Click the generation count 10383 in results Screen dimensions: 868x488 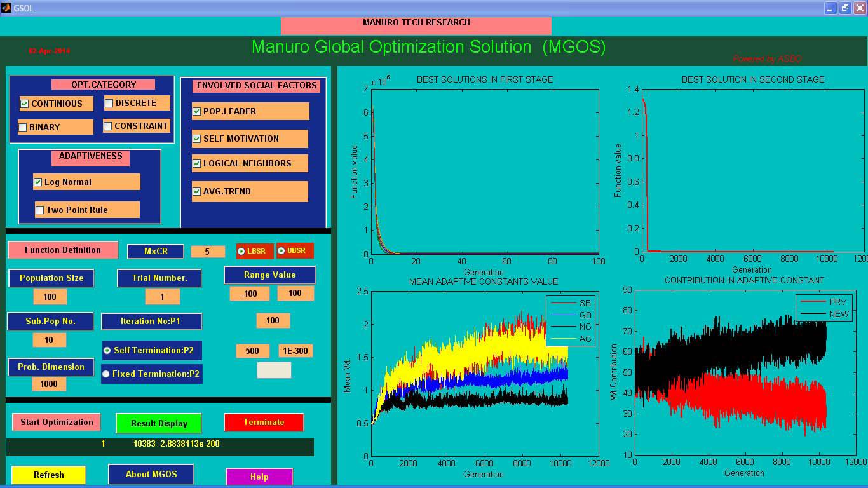tap(144, 444)
